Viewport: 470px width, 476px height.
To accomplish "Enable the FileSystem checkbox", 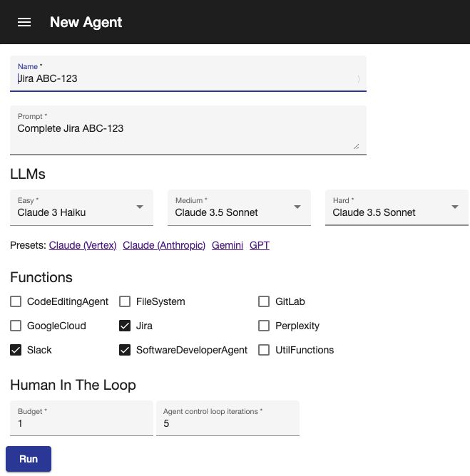I will click(x=125, y=301).
